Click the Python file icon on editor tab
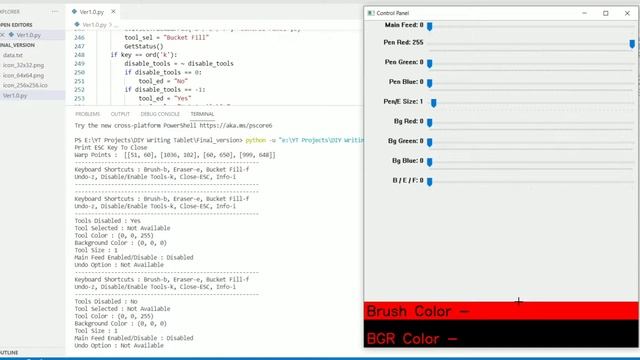The image size is (640, 360). point(74,12)
